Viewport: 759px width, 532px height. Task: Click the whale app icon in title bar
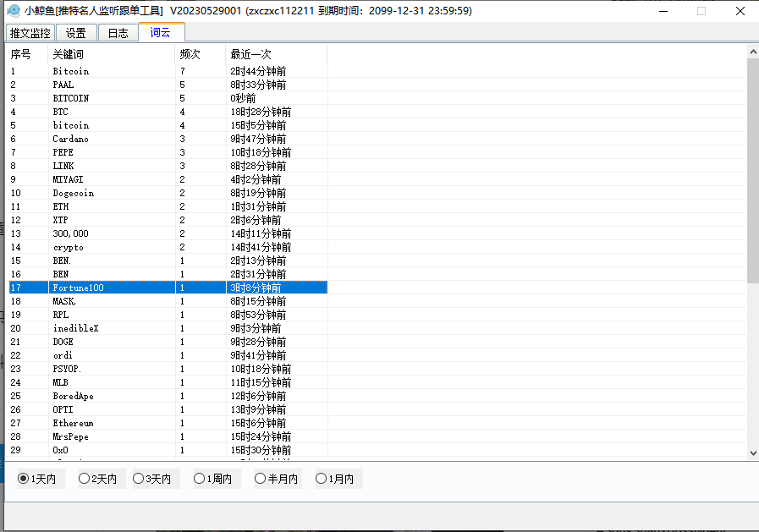pos(14,11)
